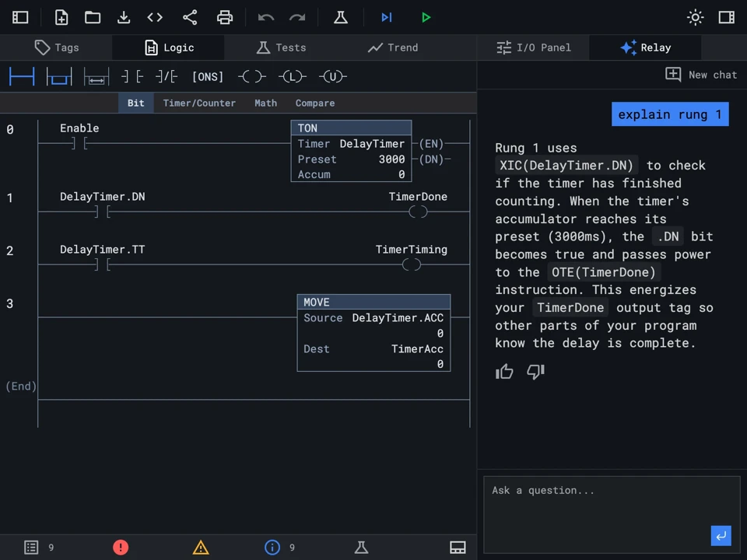
Task: Redo the last undone edit
Action: [x=297, y=18]
